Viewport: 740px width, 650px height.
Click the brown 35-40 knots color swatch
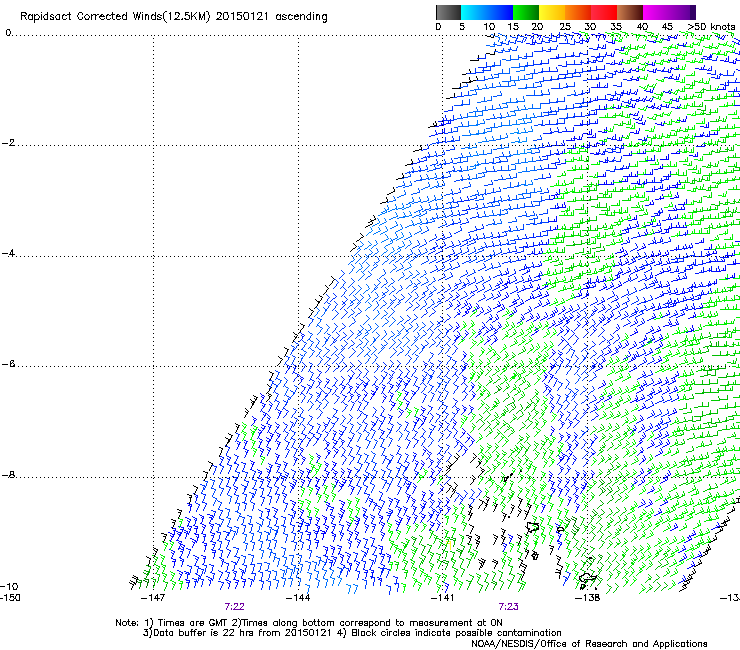(x=630, y=12)
